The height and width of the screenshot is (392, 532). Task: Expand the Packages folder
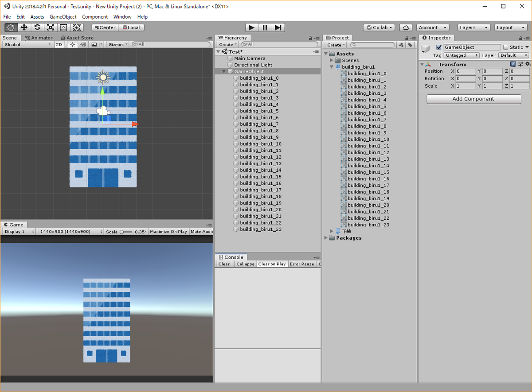pos(326,238)
